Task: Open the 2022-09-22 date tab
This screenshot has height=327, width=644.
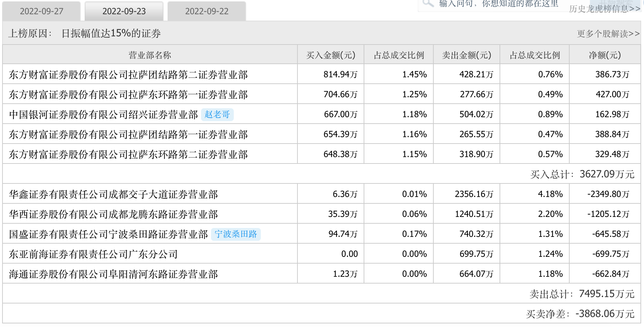Action: coord(207,11)
